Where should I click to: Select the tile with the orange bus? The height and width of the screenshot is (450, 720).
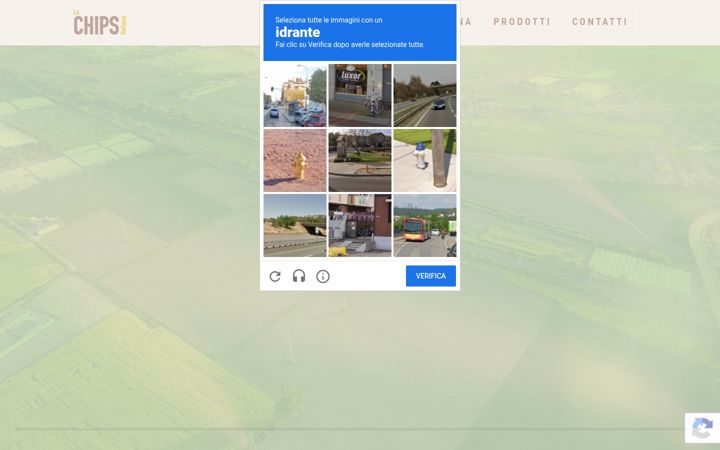pyautogui.click(x=425, y=225)
